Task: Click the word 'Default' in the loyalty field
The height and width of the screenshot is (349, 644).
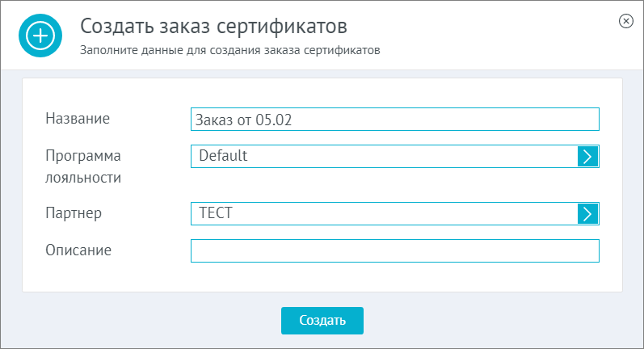Action: [223, 156]
